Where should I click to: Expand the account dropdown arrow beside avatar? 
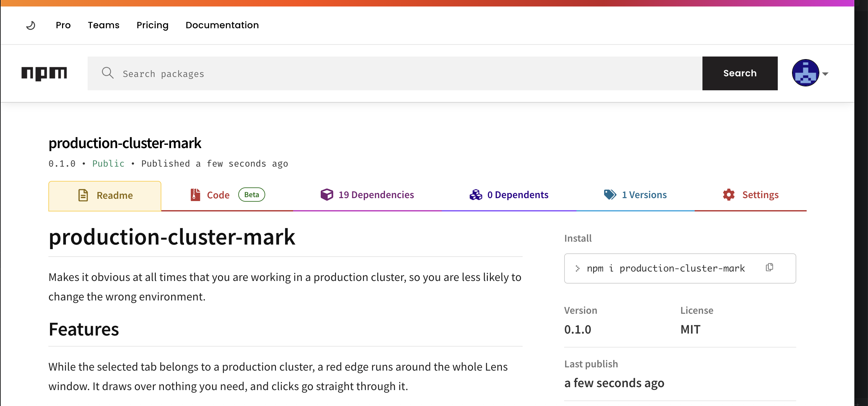click(825, 74)
